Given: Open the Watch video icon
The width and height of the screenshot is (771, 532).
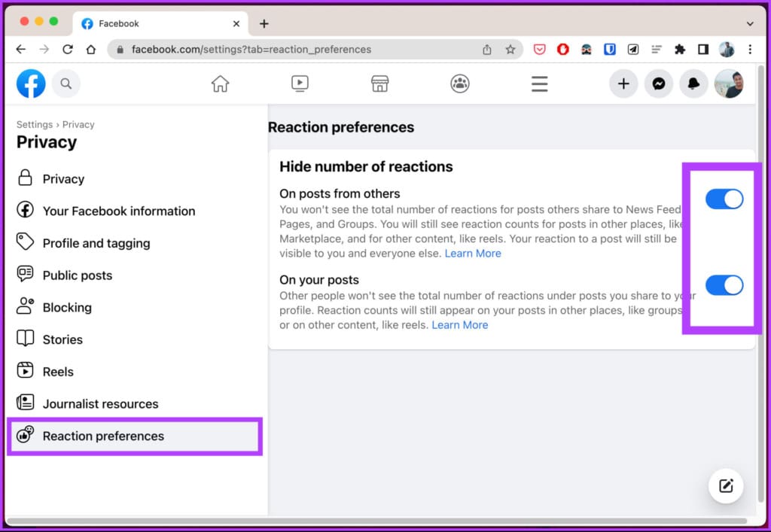Looking at the screenshot, I should [300, 84].
